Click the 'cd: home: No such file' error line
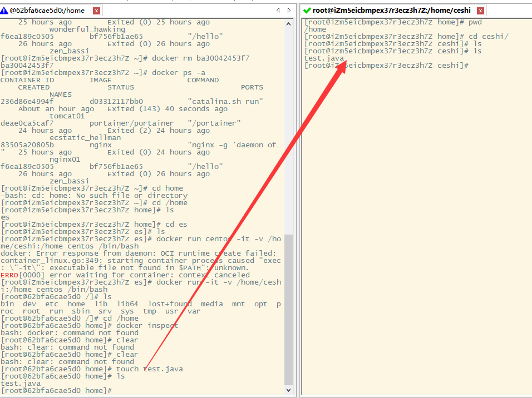Viewport: 532px width, 398px height. click(94, 196)
